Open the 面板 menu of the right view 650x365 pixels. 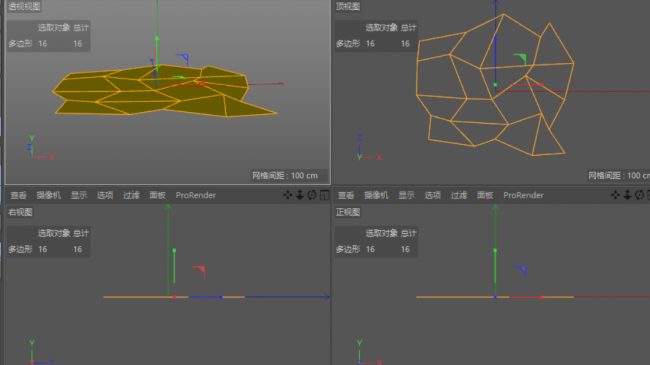click(158, 195)
